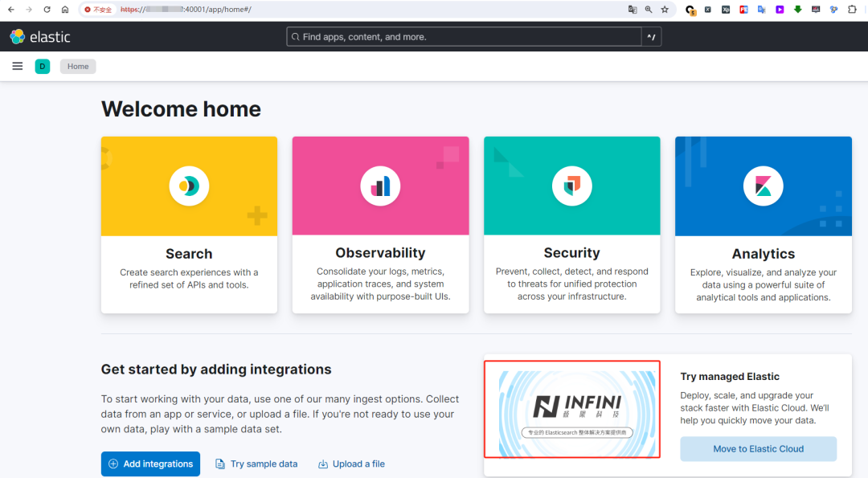Click the Observability bar chart icon
868x478 pixels.
[380, 186]
